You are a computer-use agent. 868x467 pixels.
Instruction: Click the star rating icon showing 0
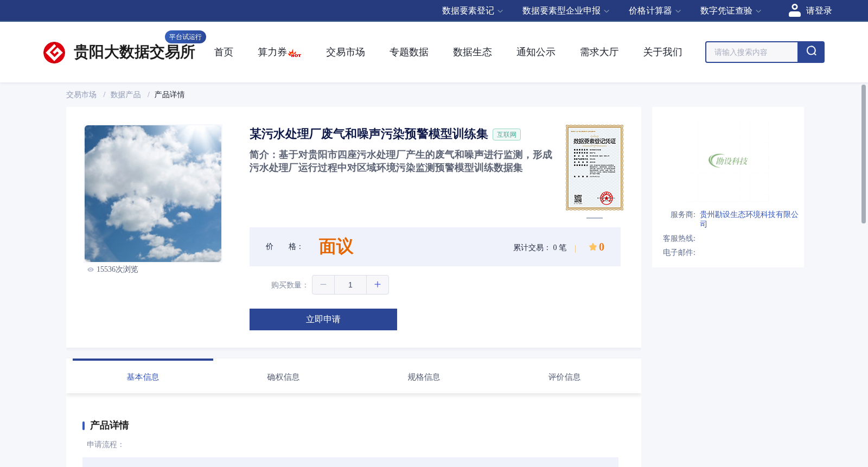(x=592, y=247)
